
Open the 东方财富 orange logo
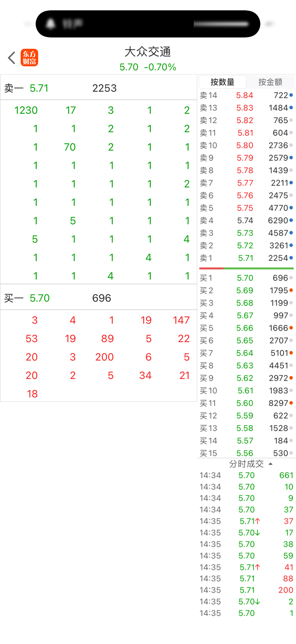point(29,58)
